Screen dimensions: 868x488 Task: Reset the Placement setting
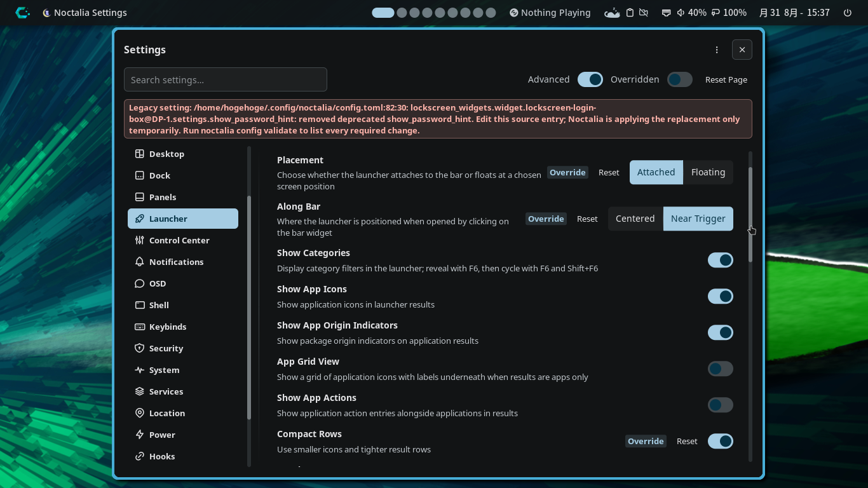tap(609, 172)
